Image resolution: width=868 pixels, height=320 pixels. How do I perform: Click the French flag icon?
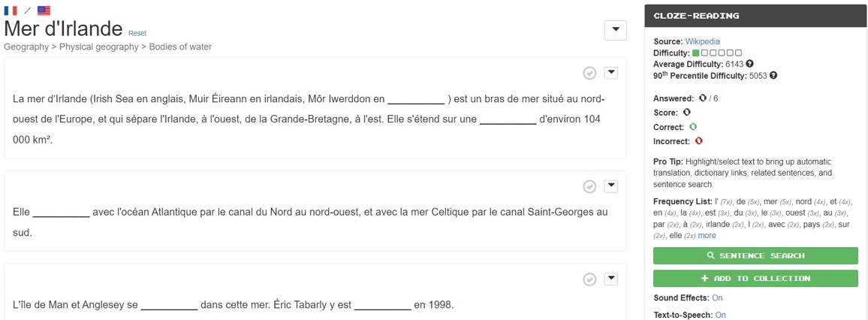coord(11,11)
